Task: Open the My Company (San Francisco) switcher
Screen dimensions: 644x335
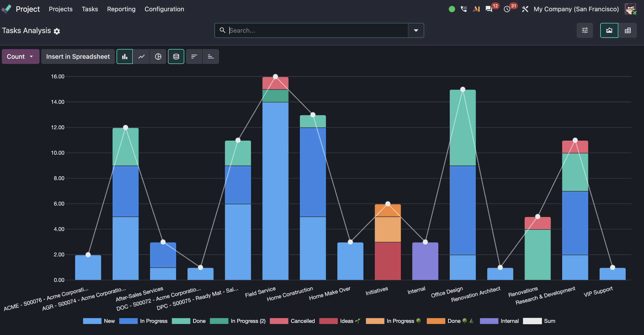Action: click(x=576, y=9)
